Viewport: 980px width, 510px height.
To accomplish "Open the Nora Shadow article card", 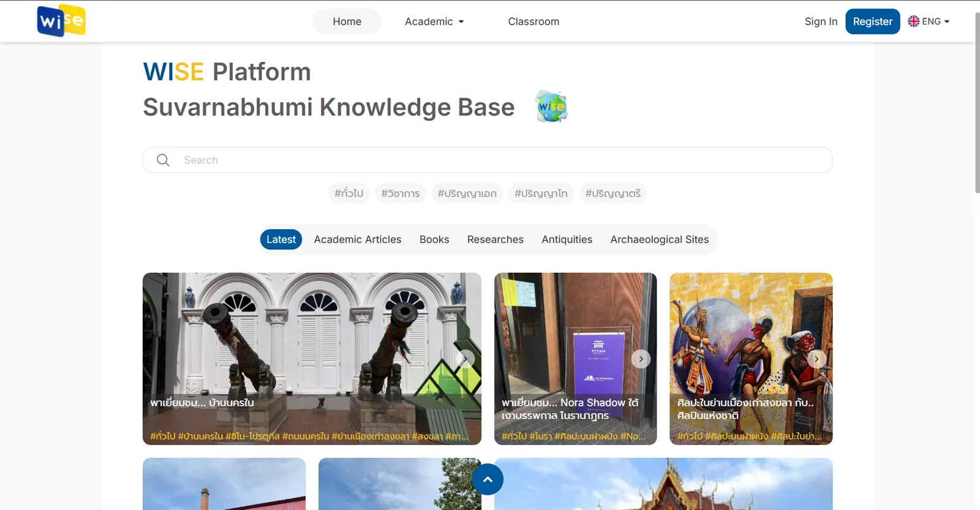I will 575,359.
